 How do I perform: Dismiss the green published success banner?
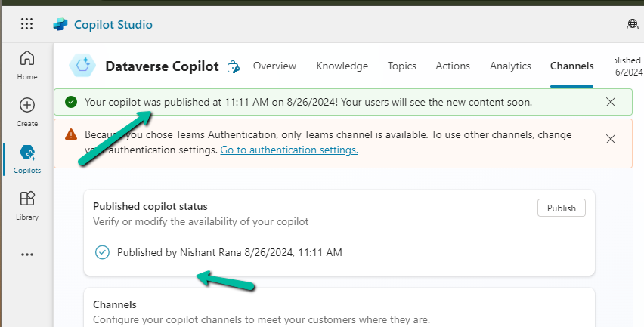[611, 102]
